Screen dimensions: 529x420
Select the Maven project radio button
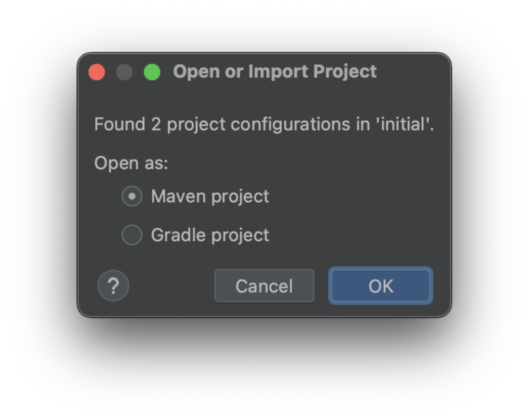click(132, 196)
